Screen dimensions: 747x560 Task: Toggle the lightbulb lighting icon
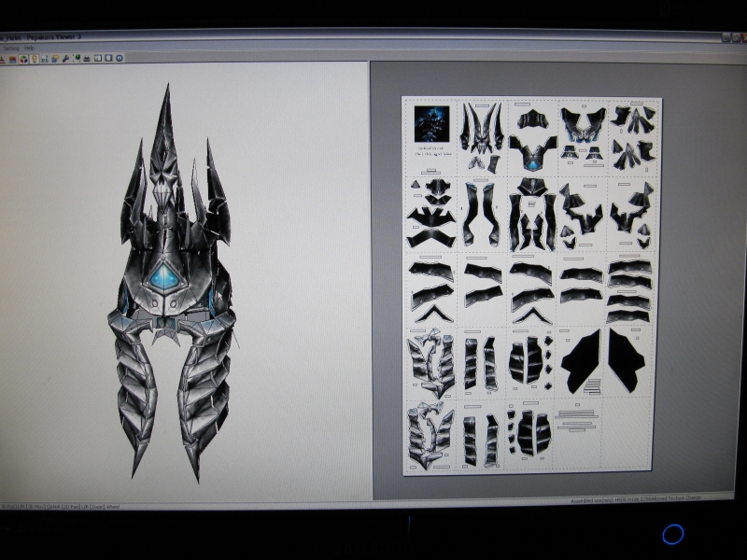pyautogui.click(x=34, y=59)
